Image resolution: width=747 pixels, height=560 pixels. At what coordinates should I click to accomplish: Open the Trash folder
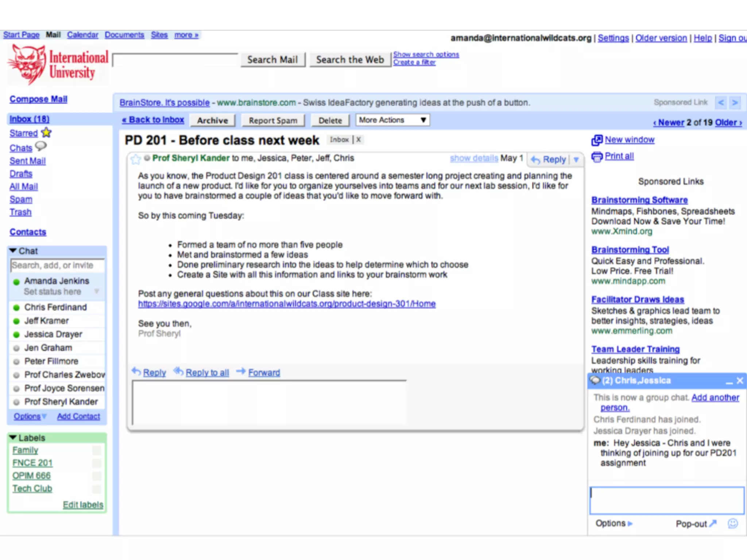pos(20,212)
